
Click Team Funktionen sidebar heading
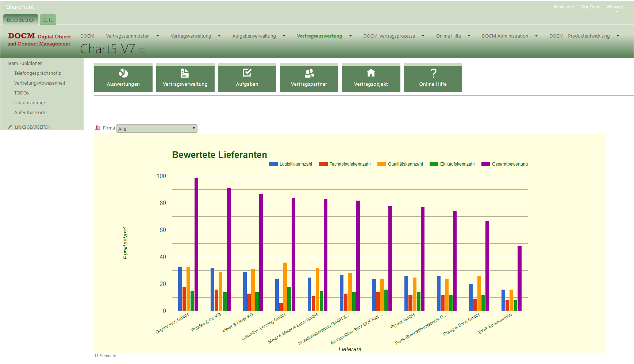pos(25,63)
